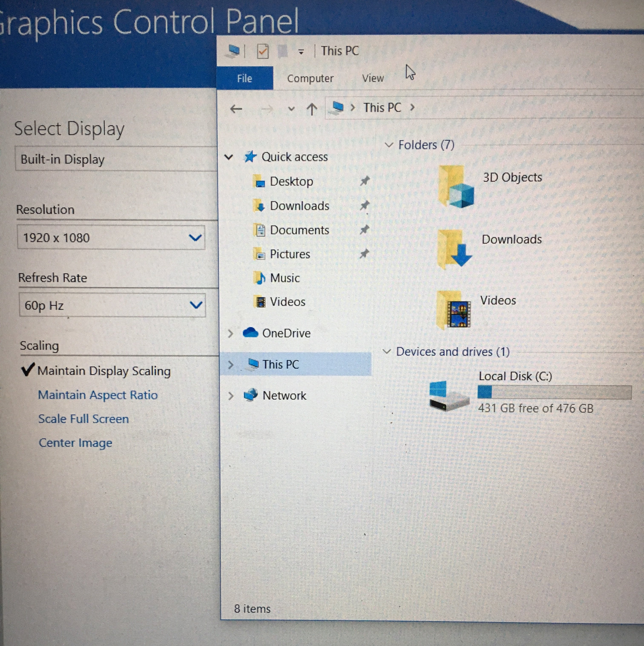Expand the Network tree node
The height and width of the screenshot is (646, 644).
point(231,396)
